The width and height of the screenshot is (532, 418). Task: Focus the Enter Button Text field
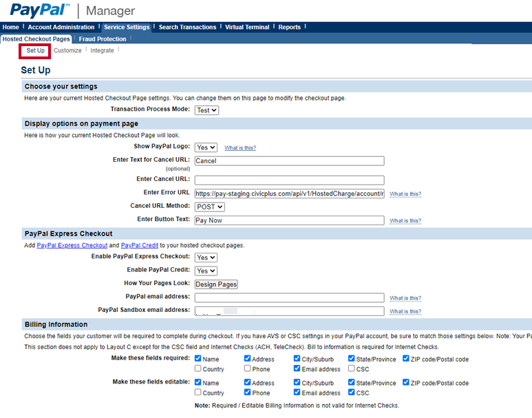290,220
